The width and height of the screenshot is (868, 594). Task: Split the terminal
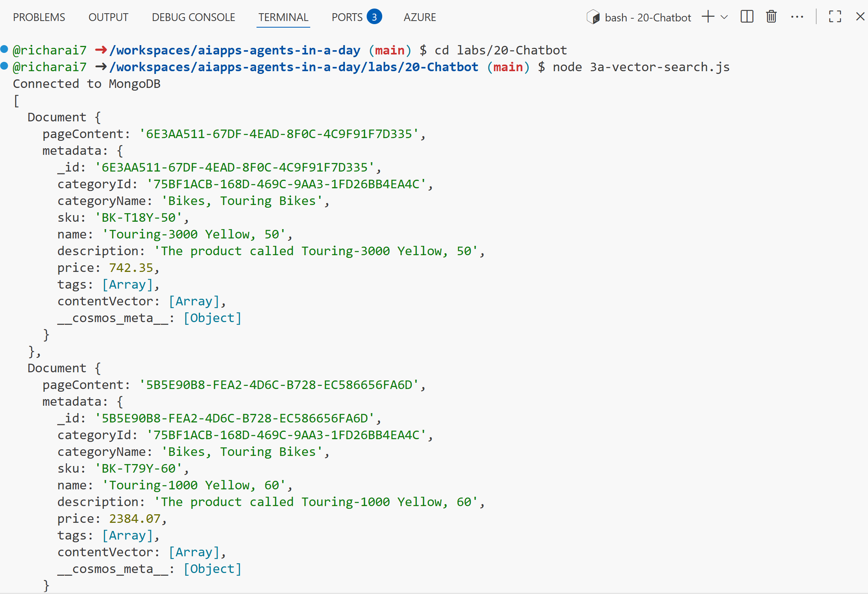(746, 17)
